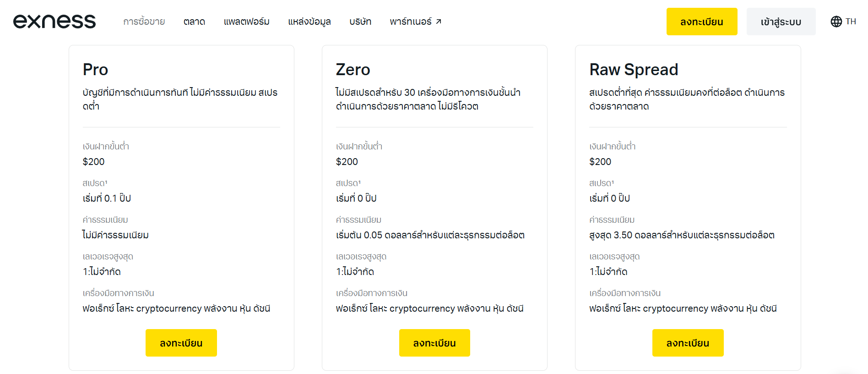Open the การซื้อขาย menu
This screenshot has height=374, width=868.
tap(144, 22)
